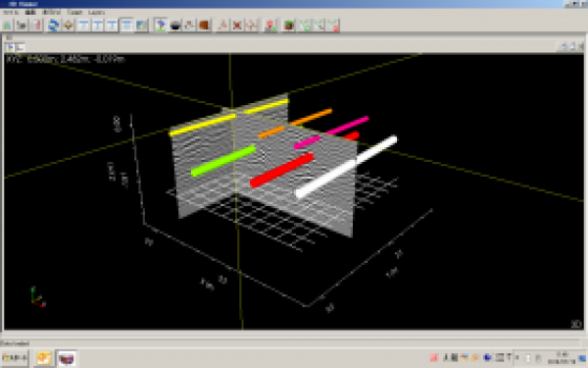Screen dimensions: 588x368
Task: Click the red crossed-box toolbar icon
Action: [237, 26]
